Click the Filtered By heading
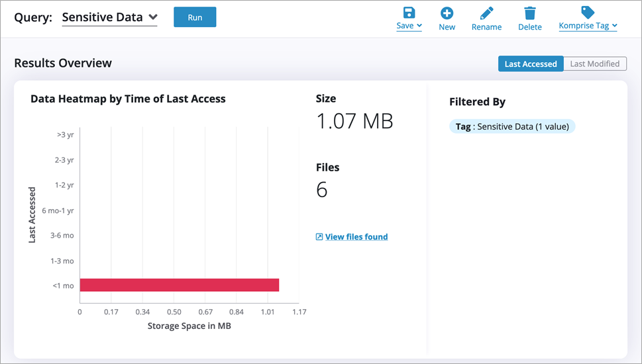The image size is (642, 364). (478, 102)
